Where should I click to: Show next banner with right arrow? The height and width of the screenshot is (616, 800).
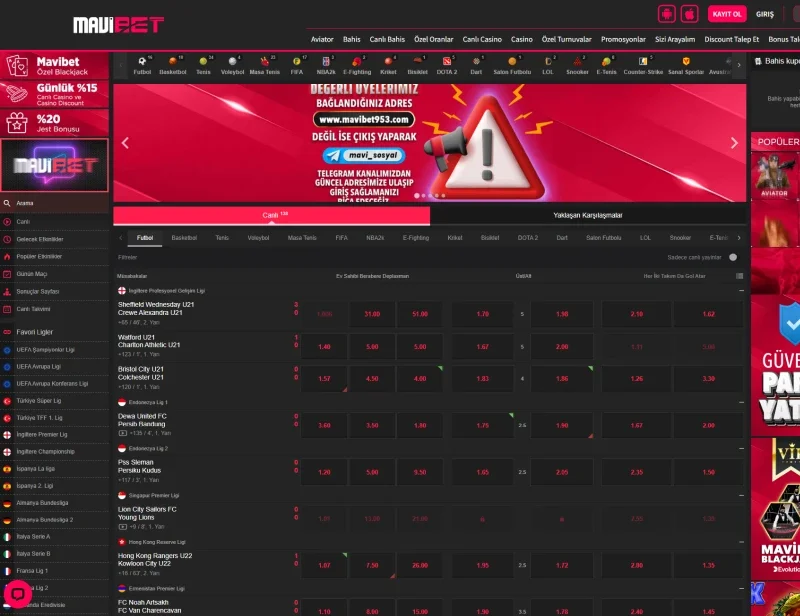coord(734,143)
